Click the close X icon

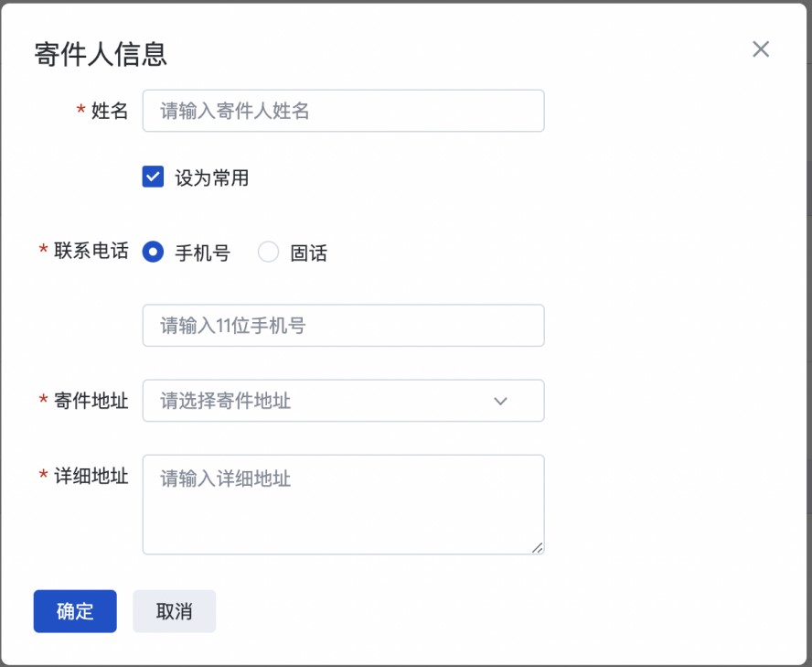click(761, 49)
